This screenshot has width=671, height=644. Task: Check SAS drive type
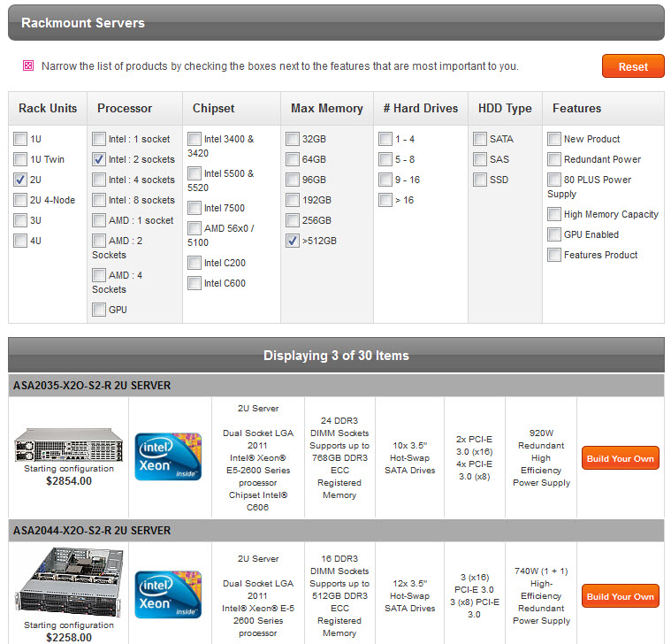pos(480,159)
